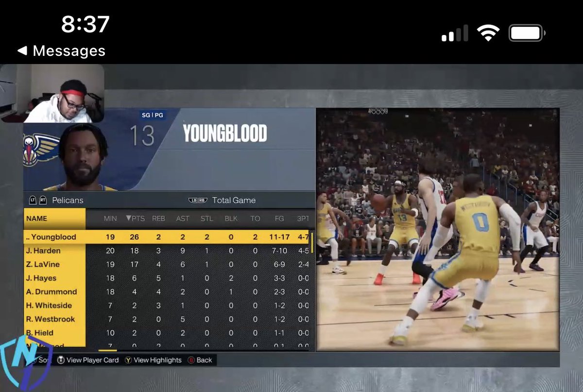
Task: Select R. Westbrook in the box score
Action: point(51,319)
